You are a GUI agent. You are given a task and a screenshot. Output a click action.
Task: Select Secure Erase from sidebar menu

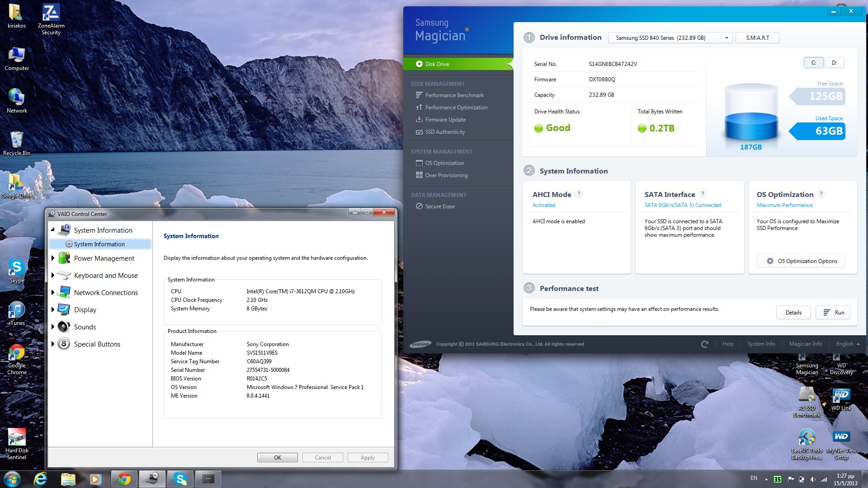coord(439,206)
